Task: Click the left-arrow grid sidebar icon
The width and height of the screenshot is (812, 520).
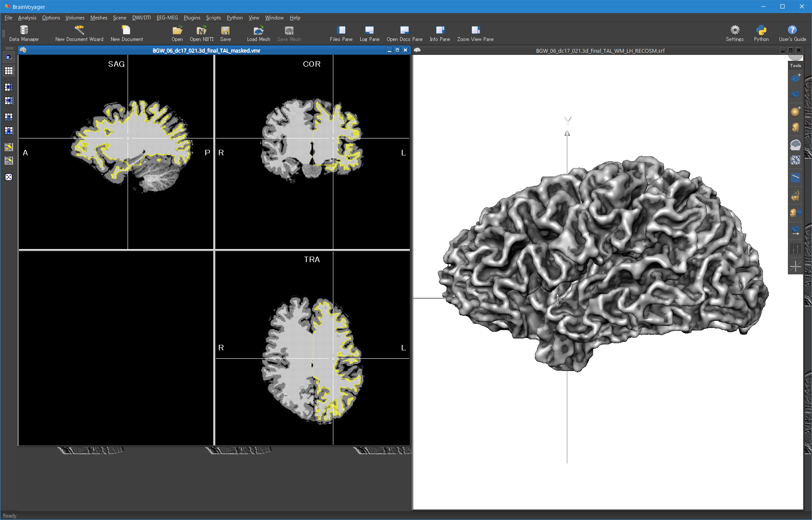Action: coord(8,87)
